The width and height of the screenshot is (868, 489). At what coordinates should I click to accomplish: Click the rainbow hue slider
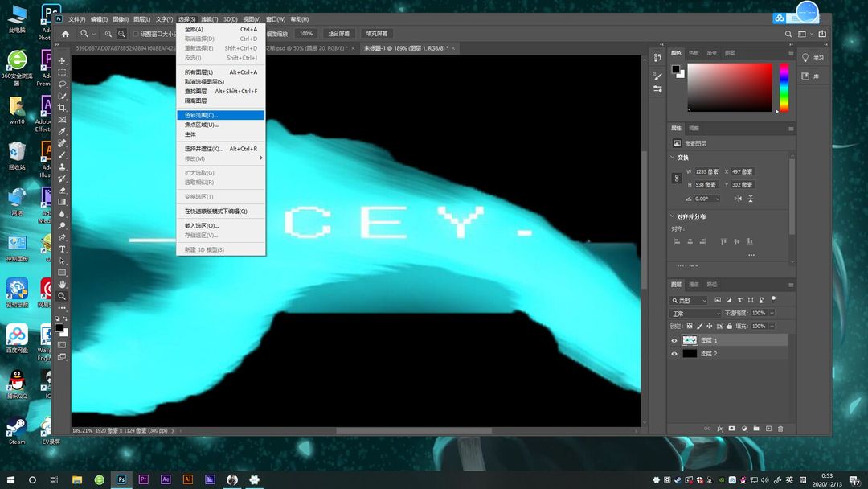click(784, 88)
